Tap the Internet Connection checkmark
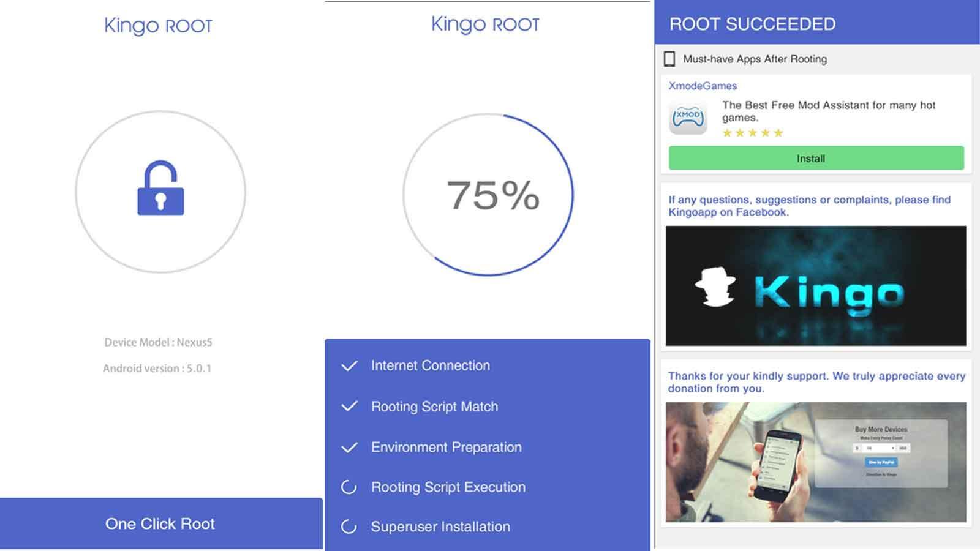This screenshot has height=551, width=980. coord(349,366)
